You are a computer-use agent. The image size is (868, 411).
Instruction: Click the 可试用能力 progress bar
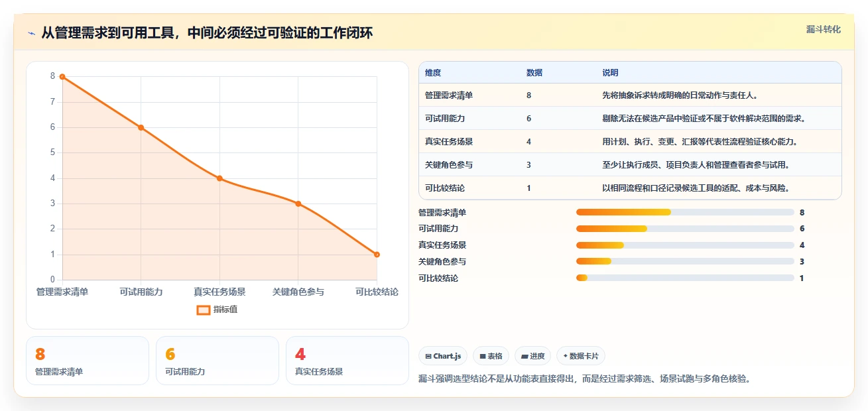tap(685, 229)
